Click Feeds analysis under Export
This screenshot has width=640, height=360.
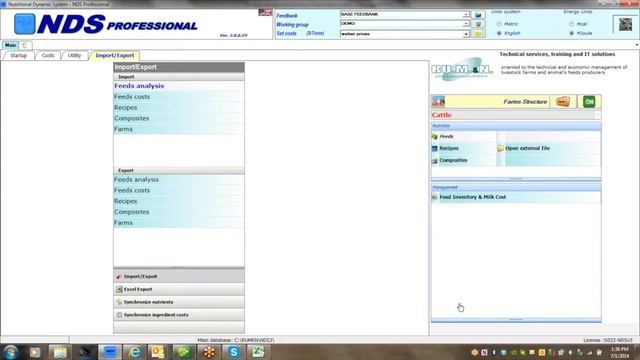click(179, 180)
